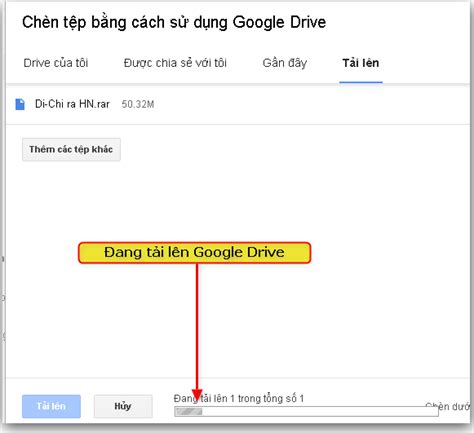Viewport: 474px width, 433px height.
Task: Open the Được chia sẻ với tôi tab
Action: tap(175, 63)
